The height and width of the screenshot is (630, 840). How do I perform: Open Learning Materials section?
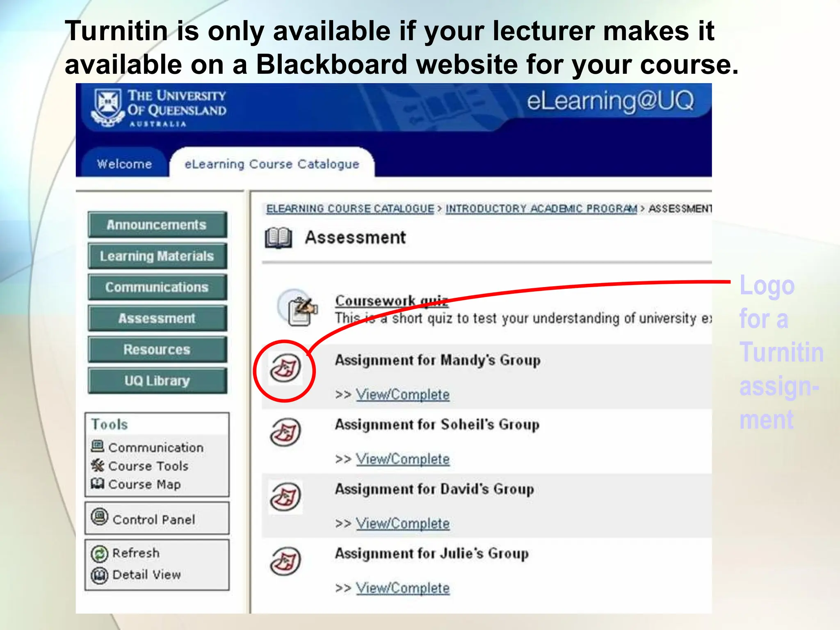click(x=157, y=256)
